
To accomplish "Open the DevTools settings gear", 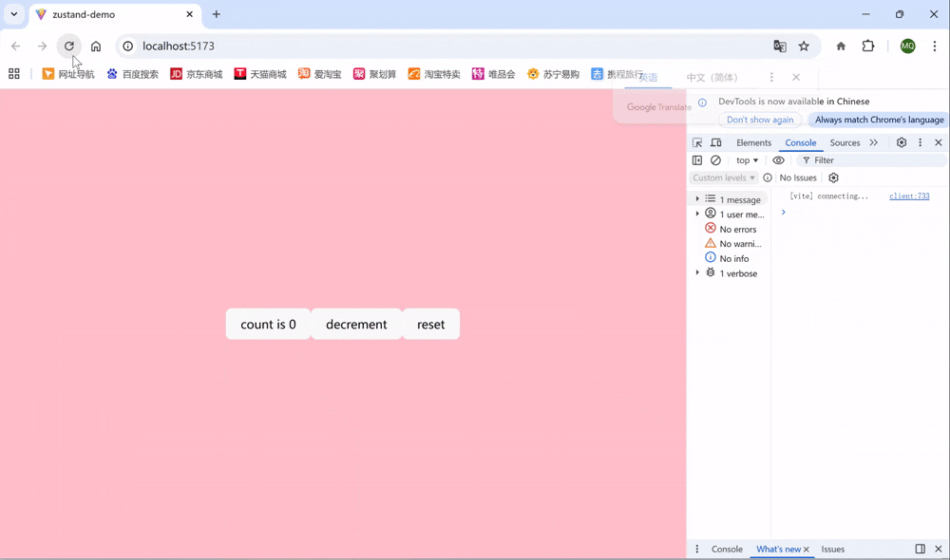I will click(x=901, y=141).
